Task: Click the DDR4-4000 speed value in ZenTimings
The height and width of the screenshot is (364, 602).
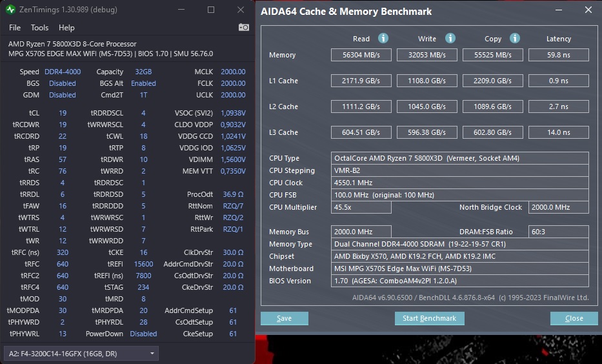Action: pos(63,72)
